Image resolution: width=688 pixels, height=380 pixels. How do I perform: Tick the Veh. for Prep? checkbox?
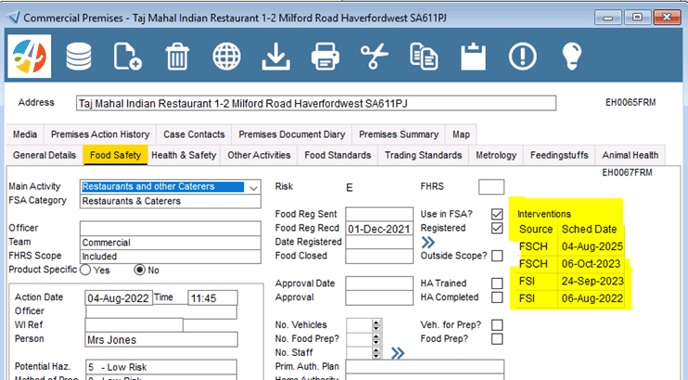coord(497,325)
